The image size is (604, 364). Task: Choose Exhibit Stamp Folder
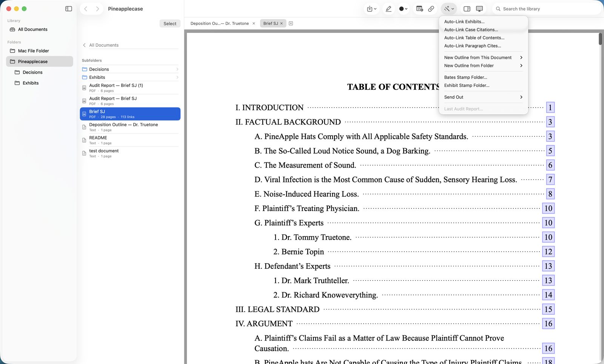(483, 85)
